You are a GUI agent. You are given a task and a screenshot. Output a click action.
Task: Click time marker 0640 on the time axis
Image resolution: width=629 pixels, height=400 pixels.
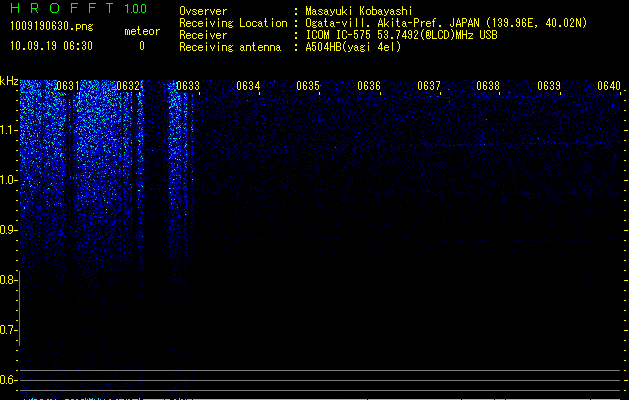point(609,85)
